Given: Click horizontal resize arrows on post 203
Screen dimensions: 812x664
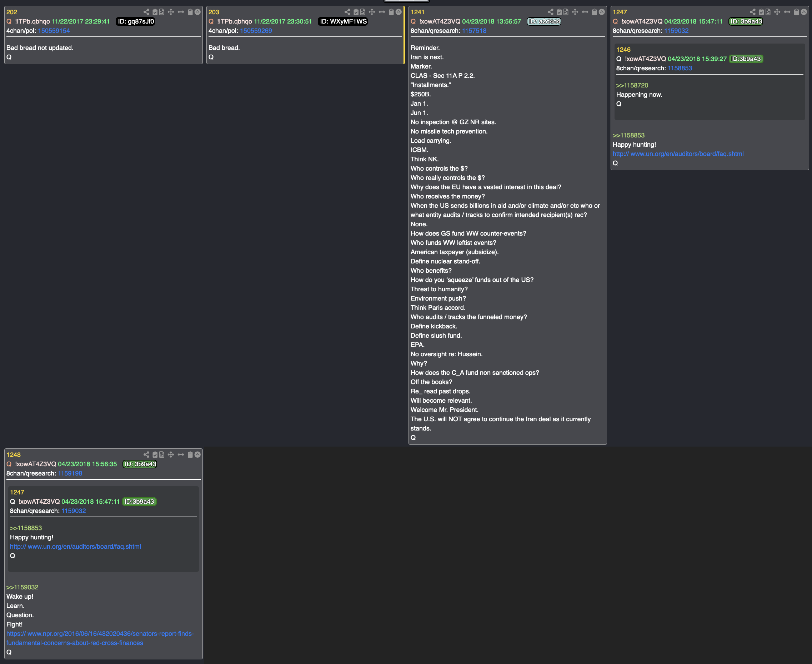Looking at the screenshot, I should [382, 12].
